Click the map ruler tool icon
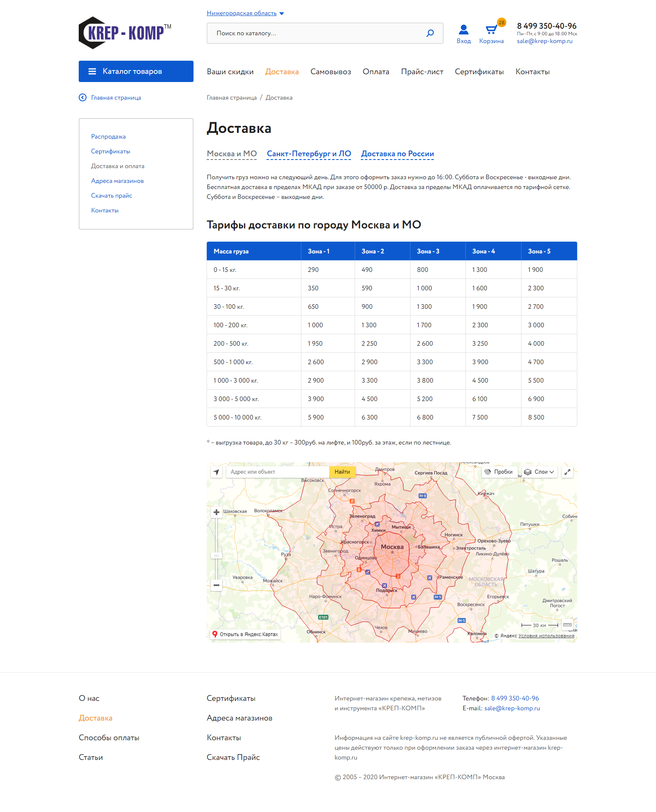Viewport: 656px width, 812px height. tap(567, 625)
